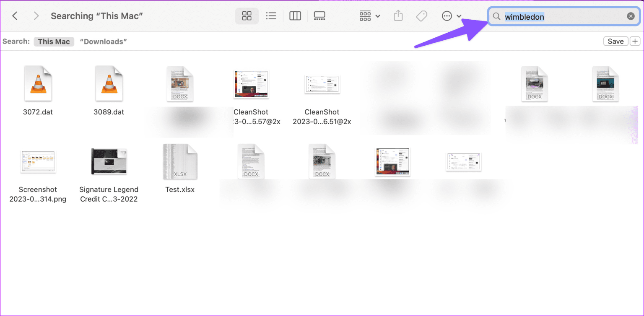Select CleanShot 5.57@2x thumbnail
Image resolution: width=644 pixels, height=316 pixels.
pos(251,85)
